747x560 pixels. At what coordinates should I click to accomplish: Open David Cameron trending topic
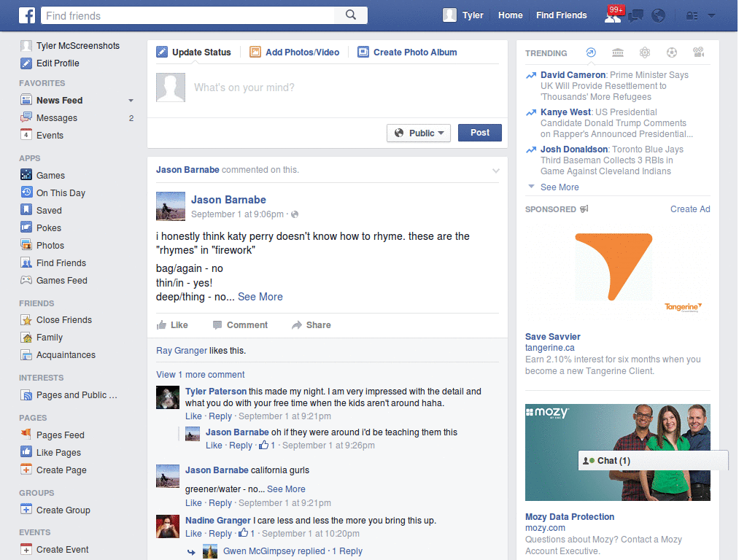point(573,75)
